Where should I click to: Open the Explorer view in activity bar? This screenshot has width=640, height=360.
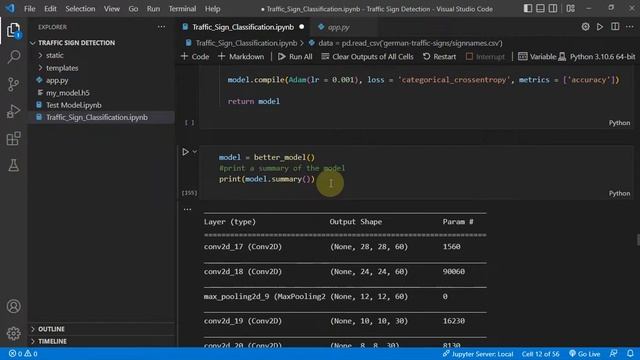tap(13, 30)
